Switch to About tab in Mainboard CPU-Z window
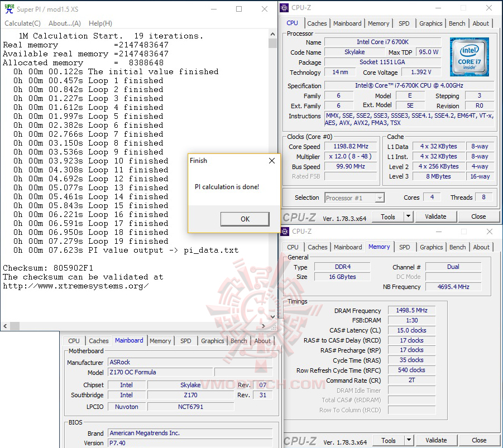 click(262, 341)
